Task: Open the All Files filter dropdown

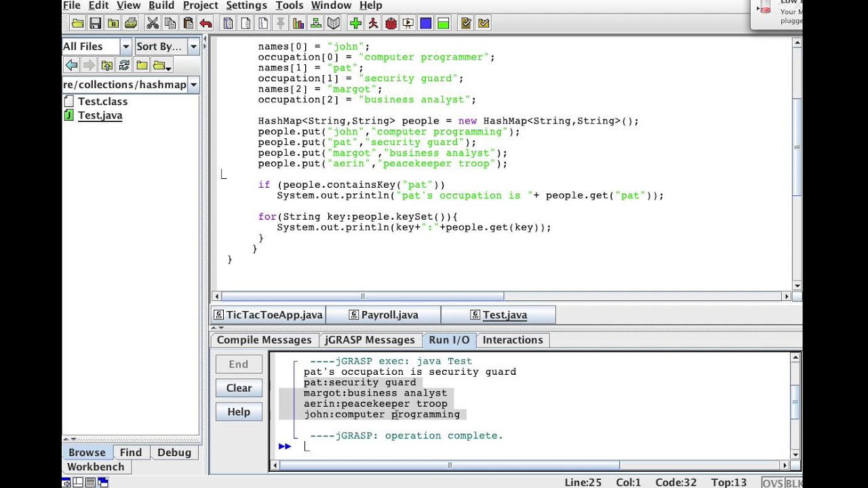Action: (125, 46)
